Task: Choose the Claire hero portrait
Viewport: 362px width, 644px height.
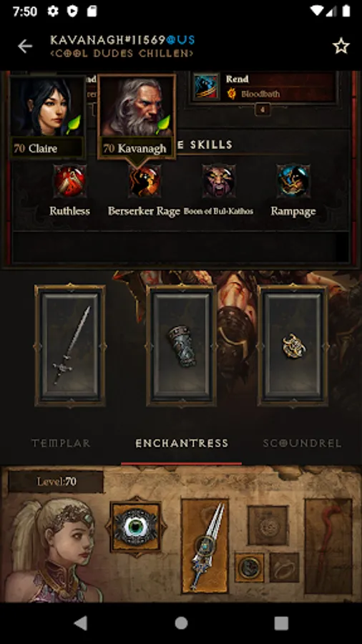Action: click(x=47, y=117)
